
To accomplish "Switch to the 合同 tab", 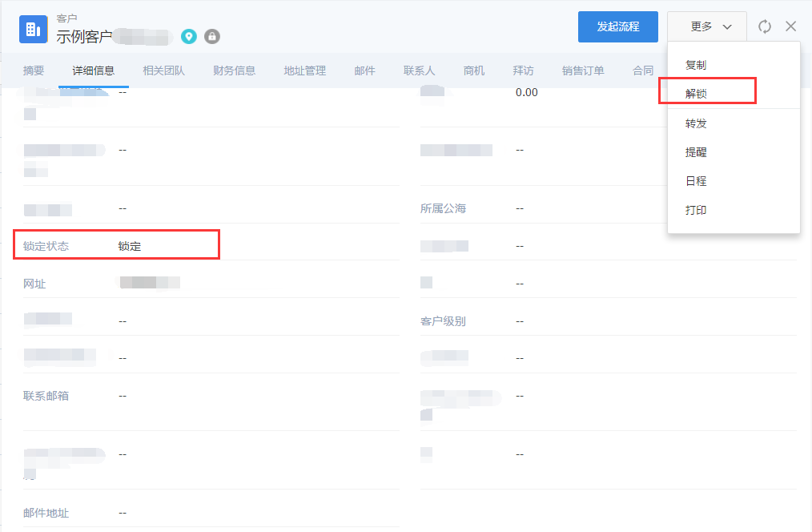I will (643, 71).
